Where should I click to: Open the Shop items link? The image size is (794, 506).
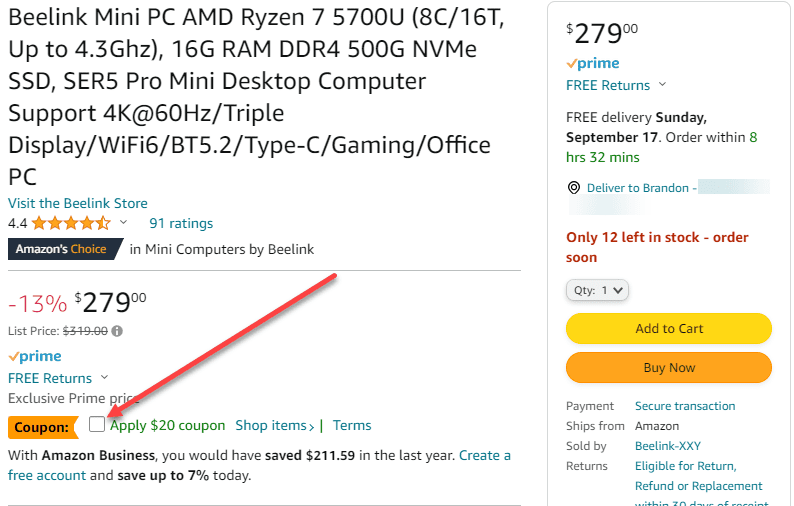(274, 425)
